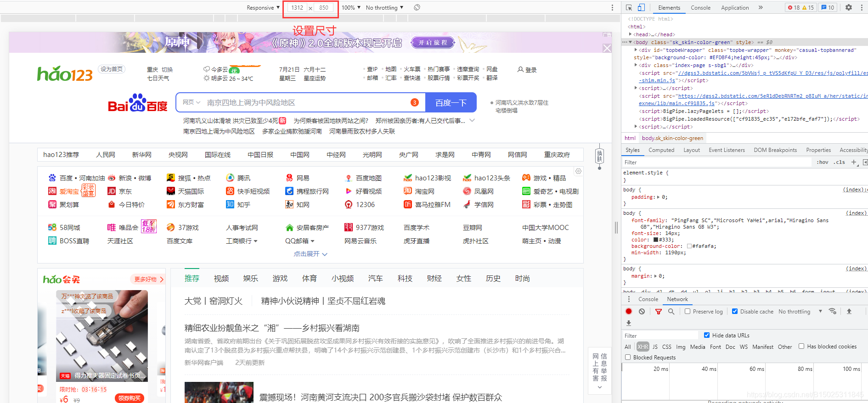This screenshot has height=403, width=868.
Task: Click the Baidu search input field
Action: (301, 103)
